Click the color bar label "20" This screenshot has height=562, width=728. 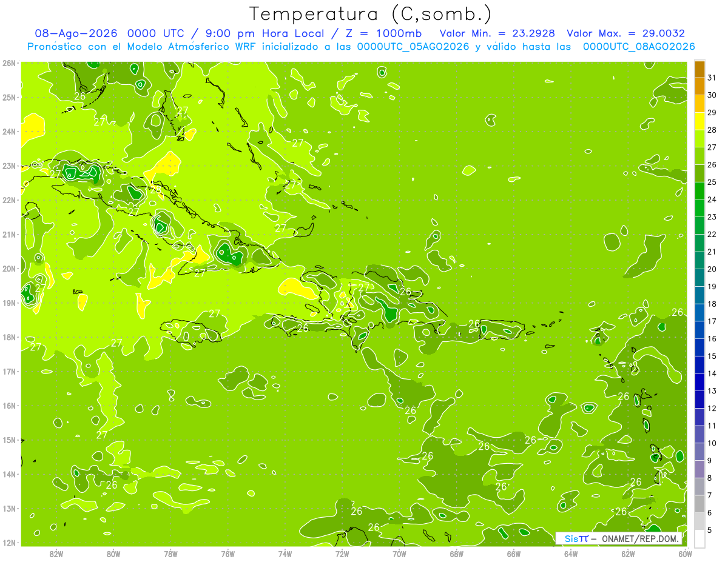coord(712,269)
